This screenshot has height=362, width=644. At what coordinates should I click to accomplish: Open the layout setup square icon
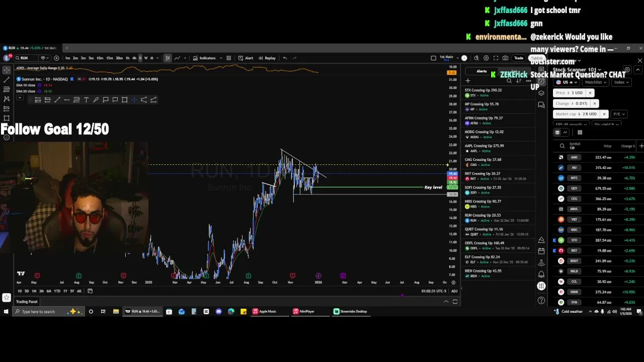point(434,58)
